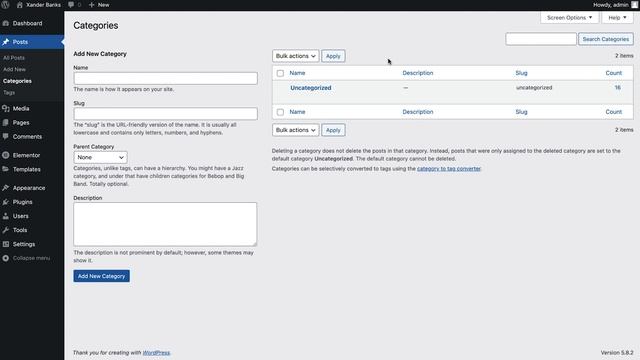Sort by Slug in table header
This screenshot has height=360, width=640.
pos(521,73)
